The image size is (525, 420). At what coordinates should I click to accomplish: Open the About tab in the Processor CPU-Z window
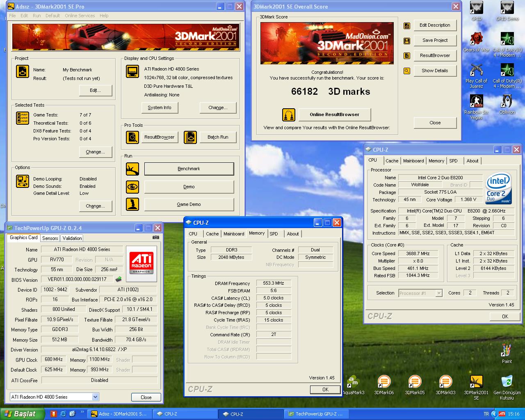tap(472, 161)
